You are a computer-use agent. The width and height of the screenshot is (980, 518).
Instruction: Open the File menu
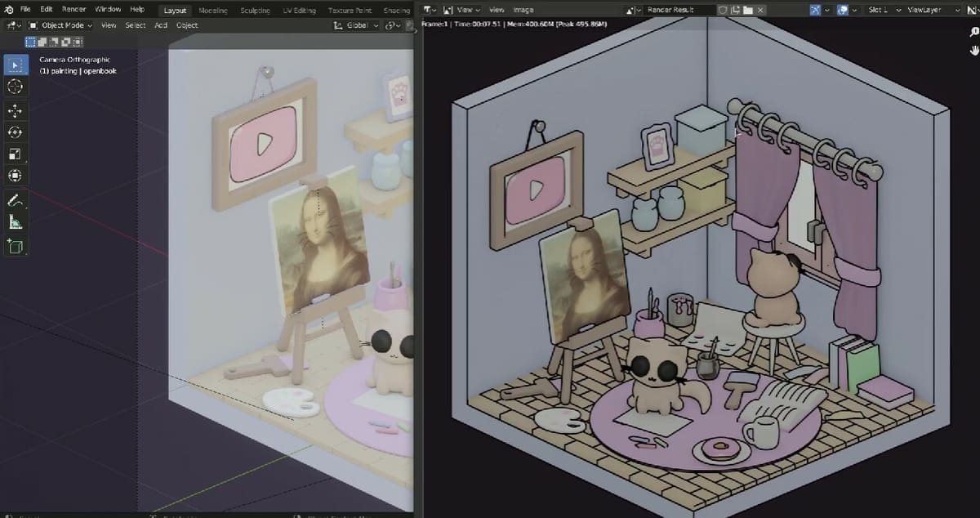pyautogui.click(x=25, y=9)
